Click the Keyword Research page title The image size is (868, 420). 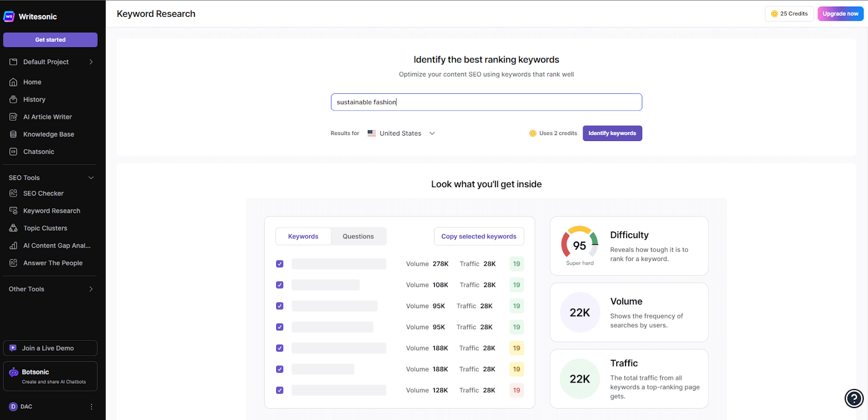[156, 14]
